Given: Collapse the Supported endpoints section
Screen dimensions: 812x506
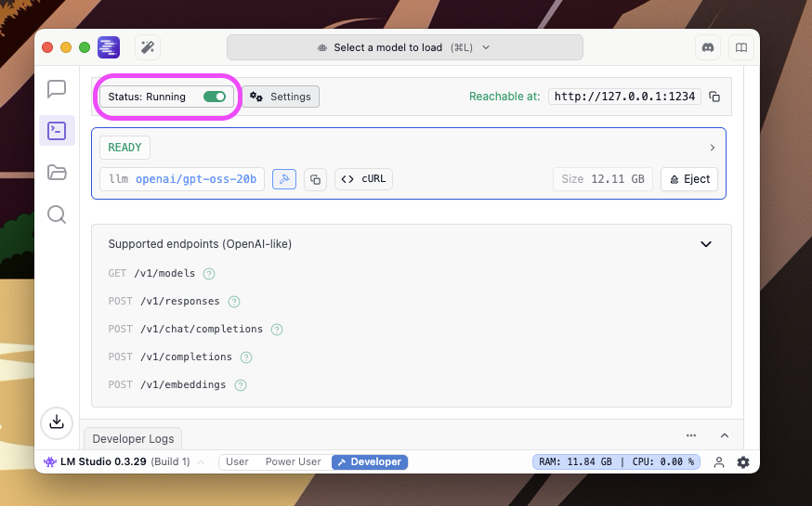Looking at the screenshot, I should [x=705, y=244].
